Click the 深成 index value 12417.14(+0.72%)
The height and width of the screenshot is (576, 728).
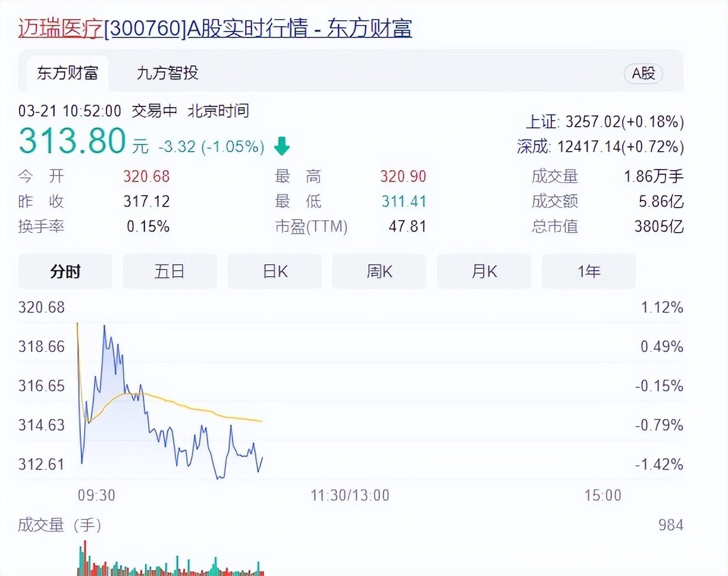tap(620, 146)
